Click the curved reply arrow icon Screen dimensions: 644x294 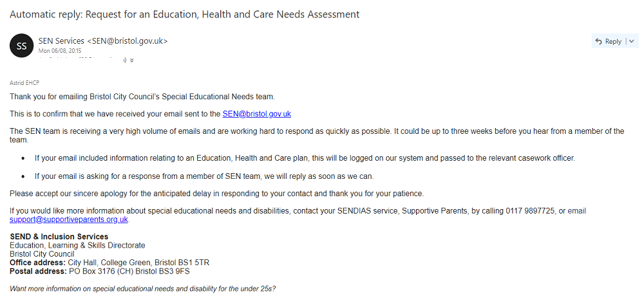pos(598,41)
